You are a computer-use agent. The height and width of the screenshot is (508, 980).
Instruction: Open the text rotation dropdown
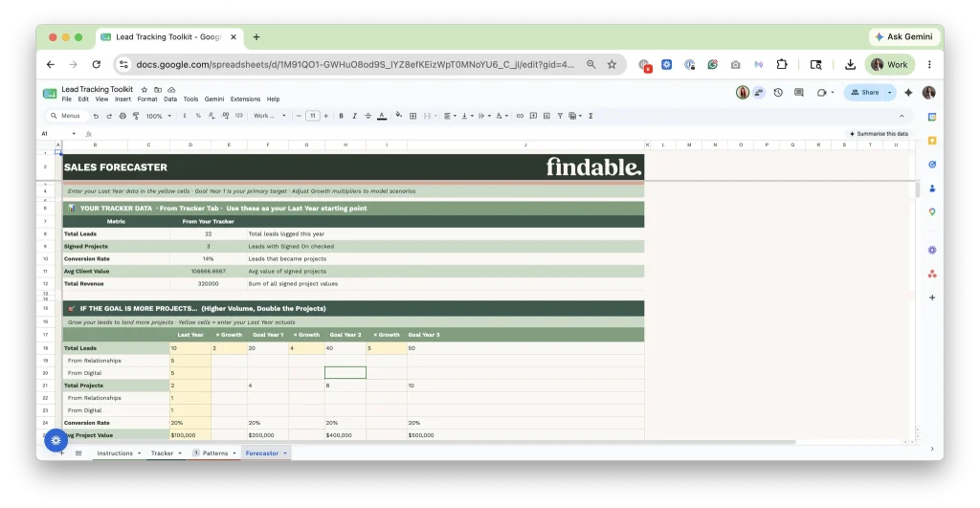pyautogui.click(x=501, y=116)
